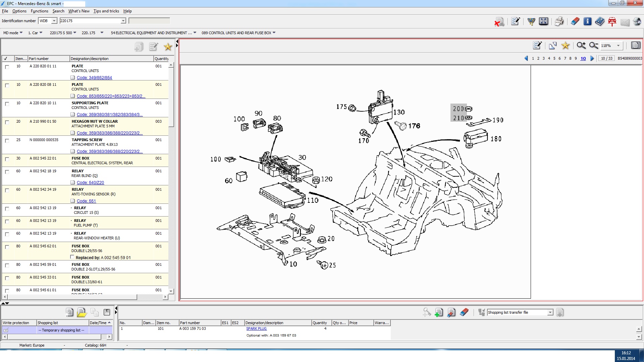Zoom in on the illustration

pos(581,45)
